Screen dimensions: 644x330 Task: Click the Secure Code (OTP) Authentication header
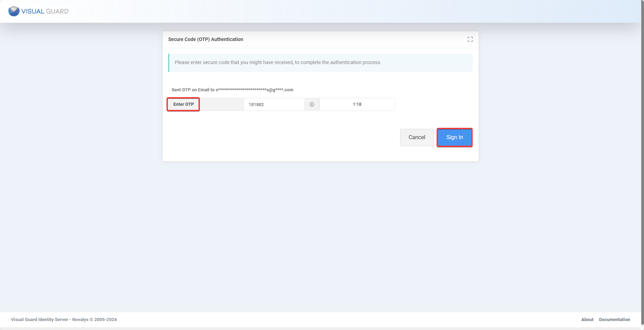(x=205, y=39)
